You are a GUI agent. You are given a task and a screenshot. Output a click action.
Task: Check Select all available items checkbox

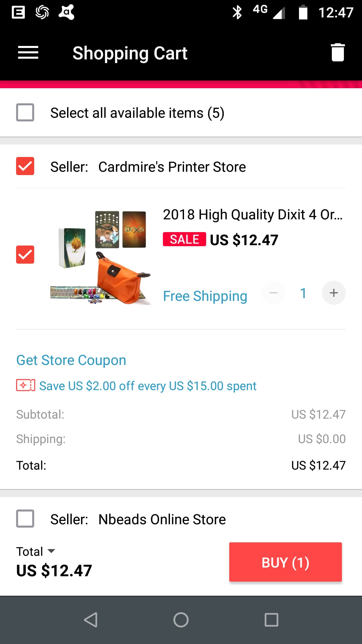coord(25,112)
